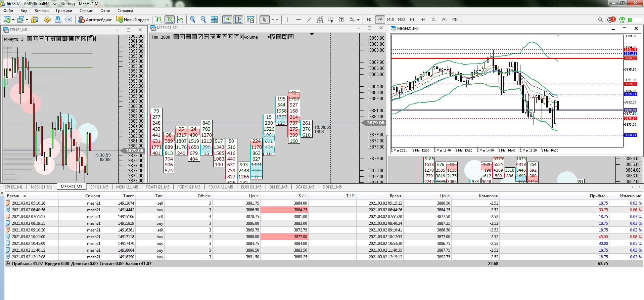The height and width of the screenshot is (300, 644).
Task: Click the Новый ордер button
Action: [133, 19]
